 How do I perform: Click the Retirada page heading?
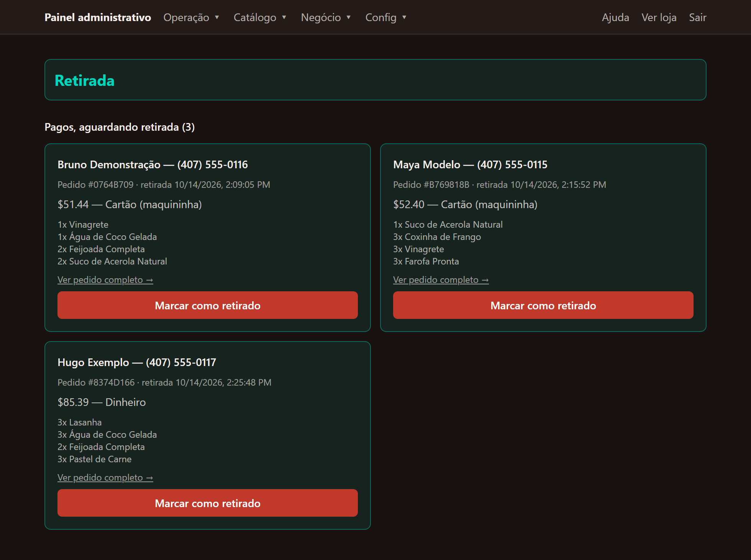click(x=85, y=80)
